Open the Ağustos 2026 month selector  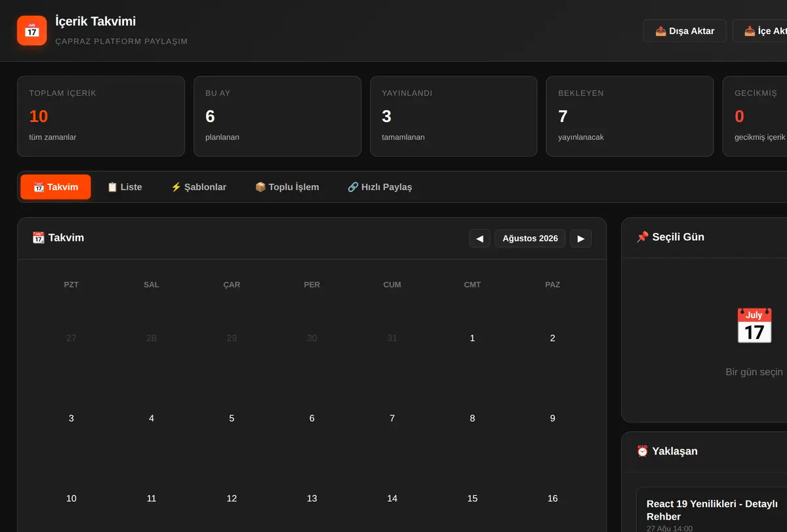530,238
